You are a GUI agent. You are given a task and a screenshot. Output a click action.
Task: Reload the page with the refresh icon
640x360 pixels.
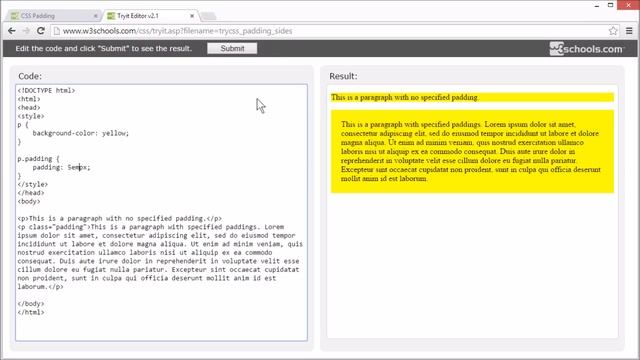(x=40, y=31)
